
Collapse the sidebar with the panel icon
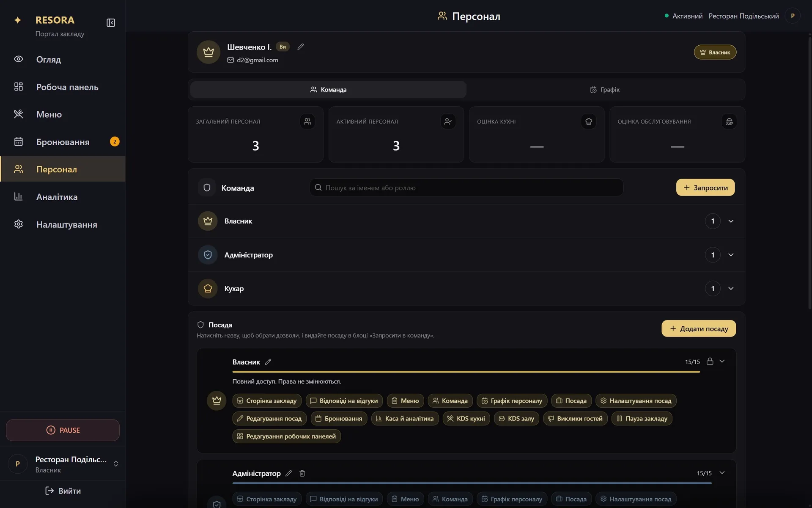111,22
